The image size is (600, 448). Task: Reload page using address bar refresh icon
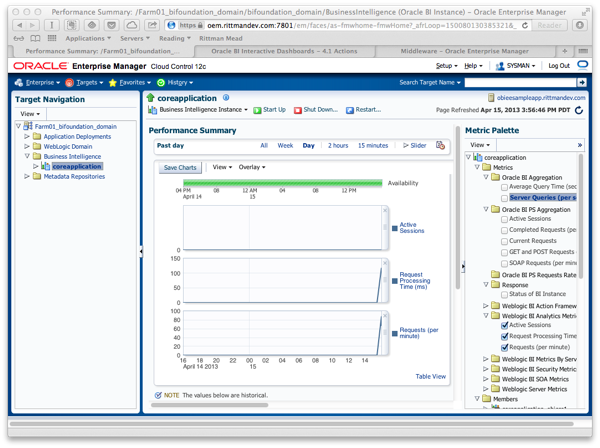525,26
